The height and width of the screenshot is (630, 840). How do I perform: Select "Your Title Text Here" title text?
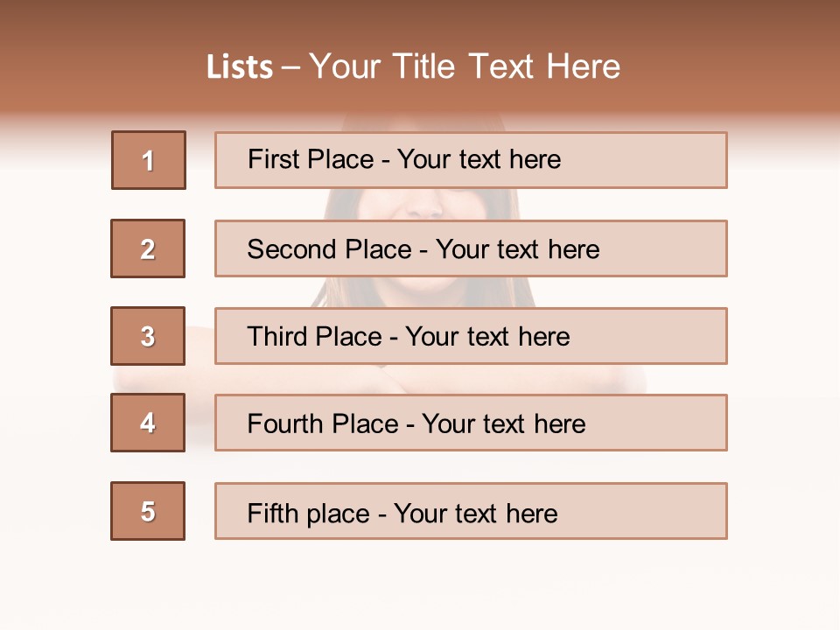[465, 66]
